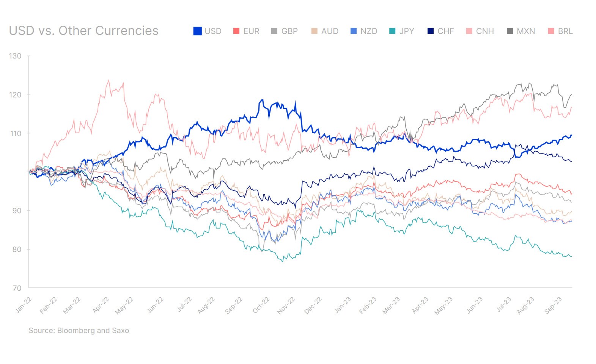Click the EUR legend color swatch
Screen dimensions: 596x364
click(236, 31)
